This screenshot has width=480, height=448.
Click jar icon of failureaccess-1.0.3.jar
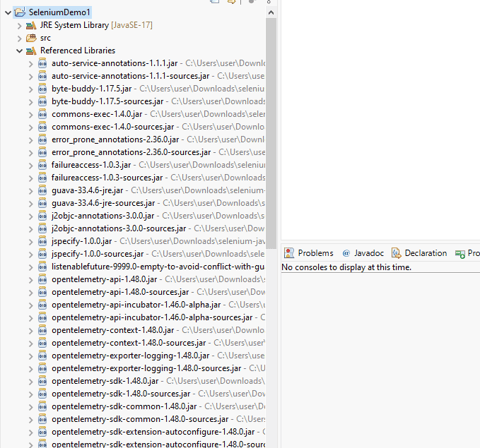[42, 165]
